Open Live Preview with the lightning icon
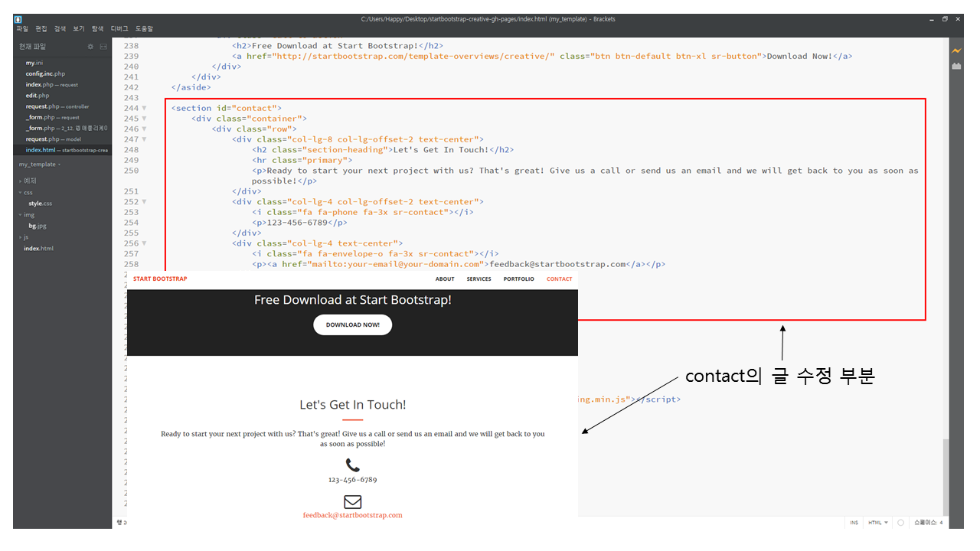The height and width of the screenshot is (551, 980). tap(956, 51)
